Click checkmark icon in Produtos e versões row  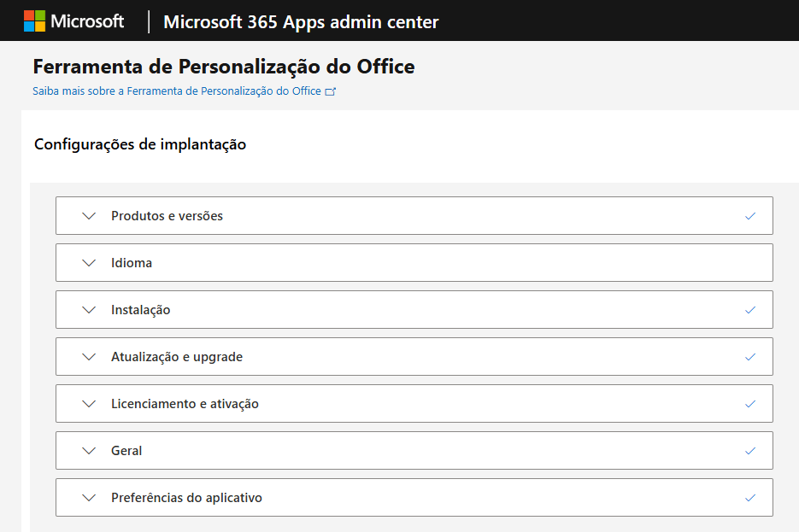(750, 216)
